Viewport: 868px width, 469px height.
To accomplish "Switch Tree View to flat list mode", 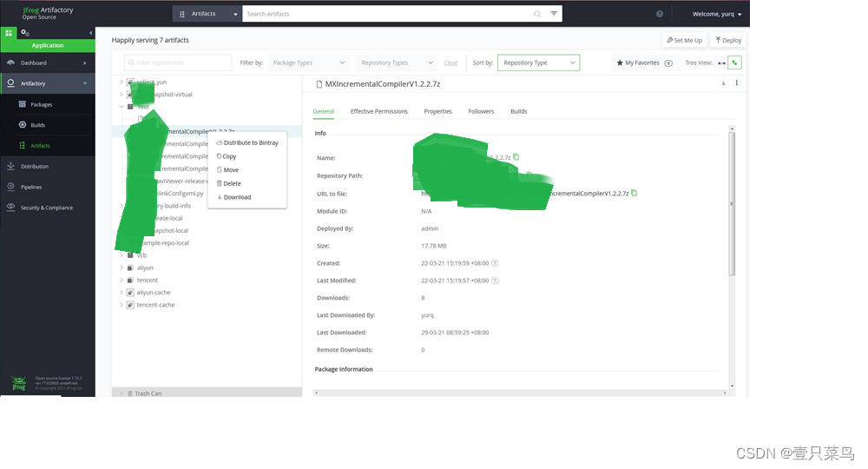I will pyautogui.click(x=721, y=63).
